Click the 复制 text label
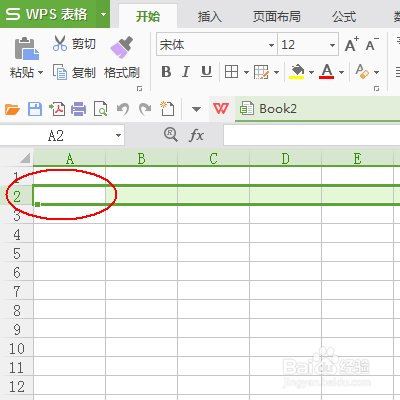Viewport: 400px width, 400px height. coord(83,73)
